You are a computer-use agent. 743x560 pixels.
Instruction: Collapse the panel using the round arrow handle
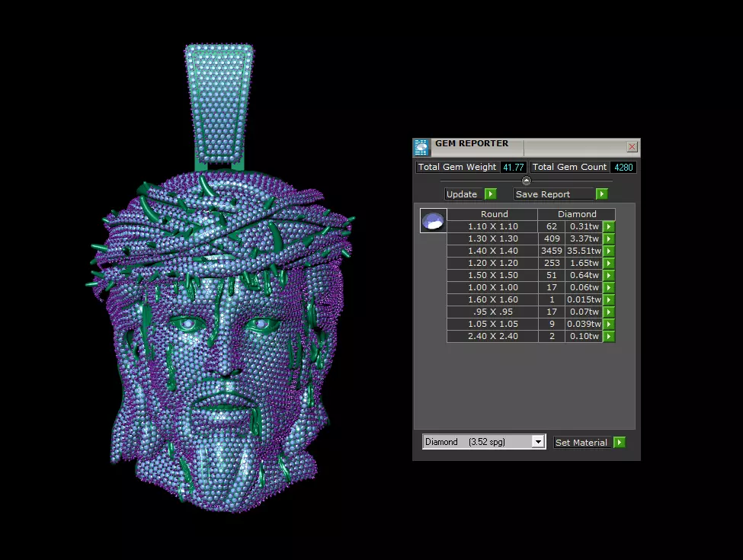(527, 181)
